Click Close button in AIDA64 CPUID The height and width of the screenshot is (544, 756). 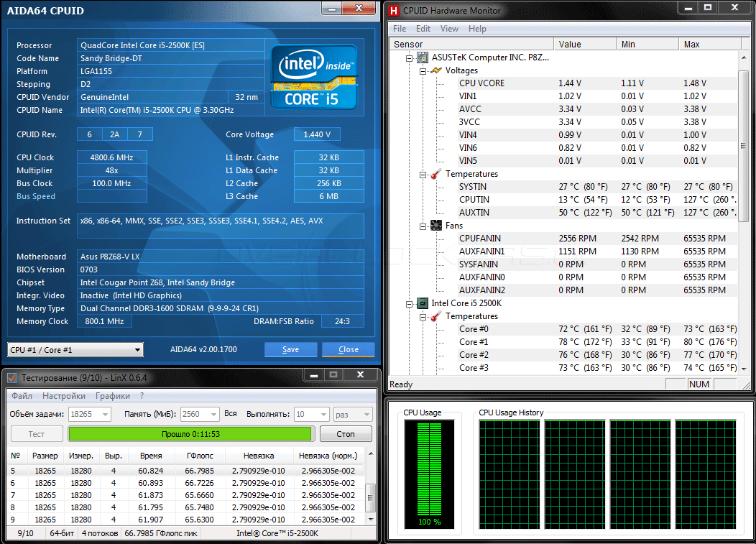[348, 349]
